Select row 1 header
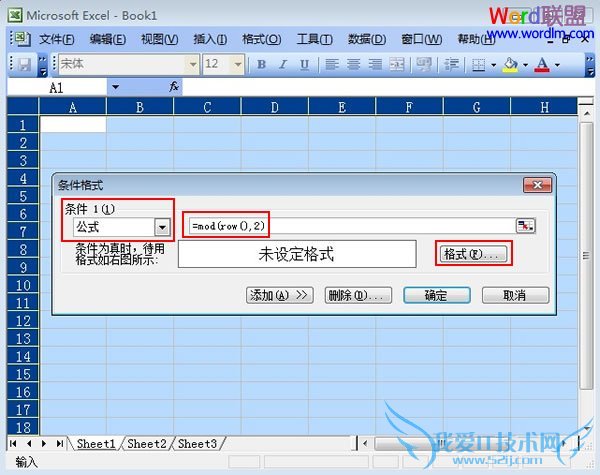Screen dimensions: 600x475 pyautogui.click(x=23, y=125)
